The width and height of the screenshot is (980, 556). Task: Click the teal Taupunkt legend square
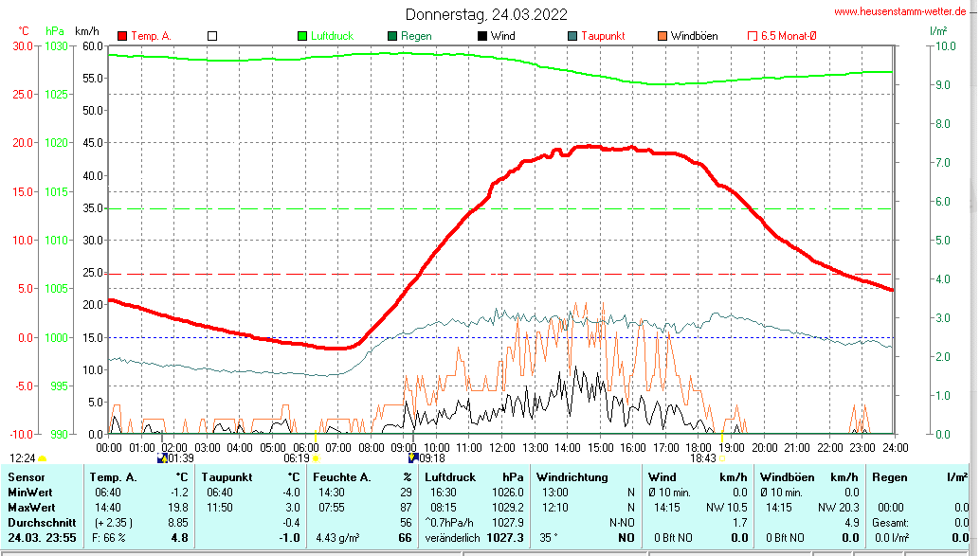pyautogui.click(x=572, y=36)
